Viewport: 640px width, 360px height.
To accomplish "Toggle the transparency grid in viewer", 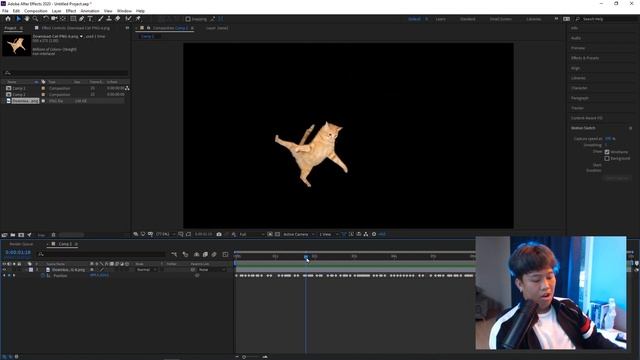I will tap(277, 234).
